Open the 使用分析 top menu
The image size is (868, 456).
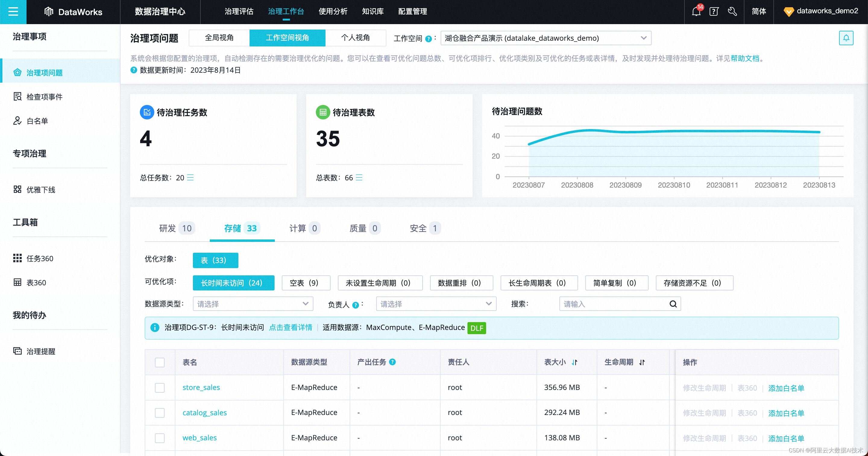click(x=333, y=11)
